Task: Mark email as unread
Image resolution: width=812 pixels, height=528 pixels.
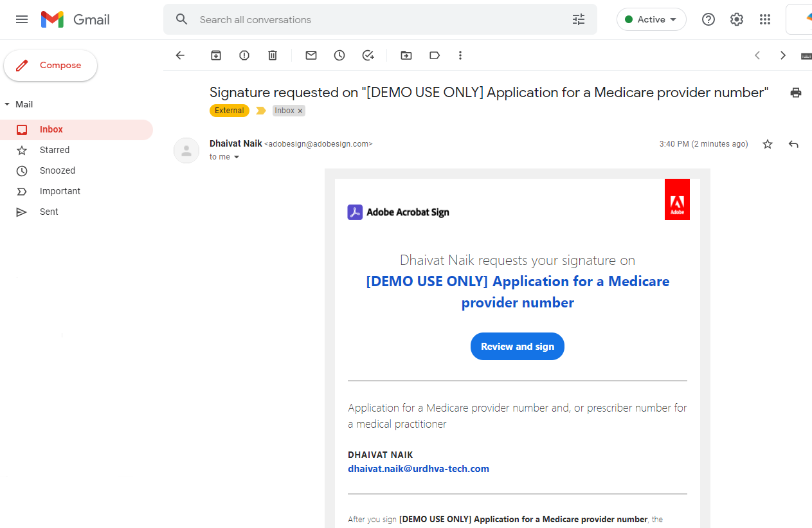Action: click(311, 55)
